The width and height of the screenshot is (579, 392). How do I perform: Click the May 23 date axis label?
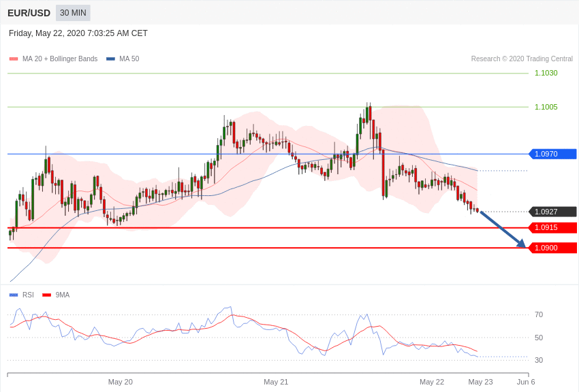(x=480, y=382)
